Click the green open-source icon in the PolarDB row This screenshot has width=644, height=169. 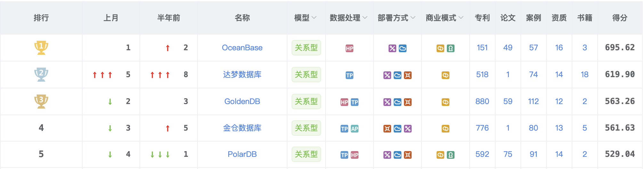coord(451,155)
